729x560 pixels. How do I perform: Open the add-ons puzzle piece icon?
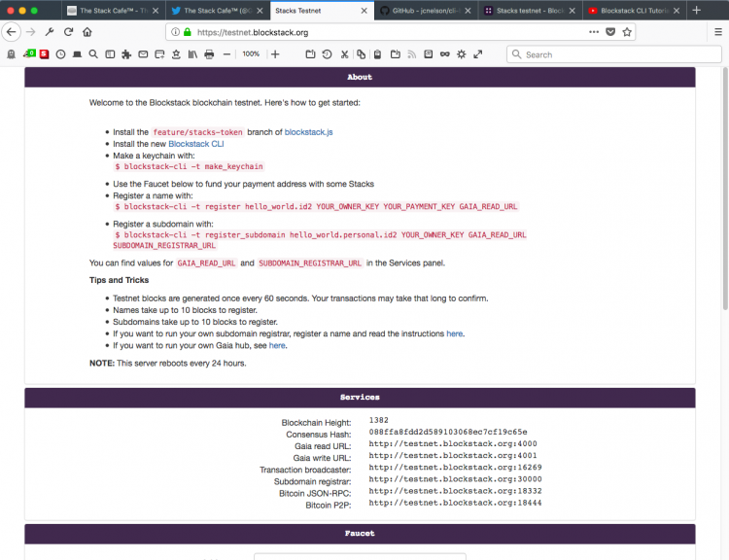[126, 54]
